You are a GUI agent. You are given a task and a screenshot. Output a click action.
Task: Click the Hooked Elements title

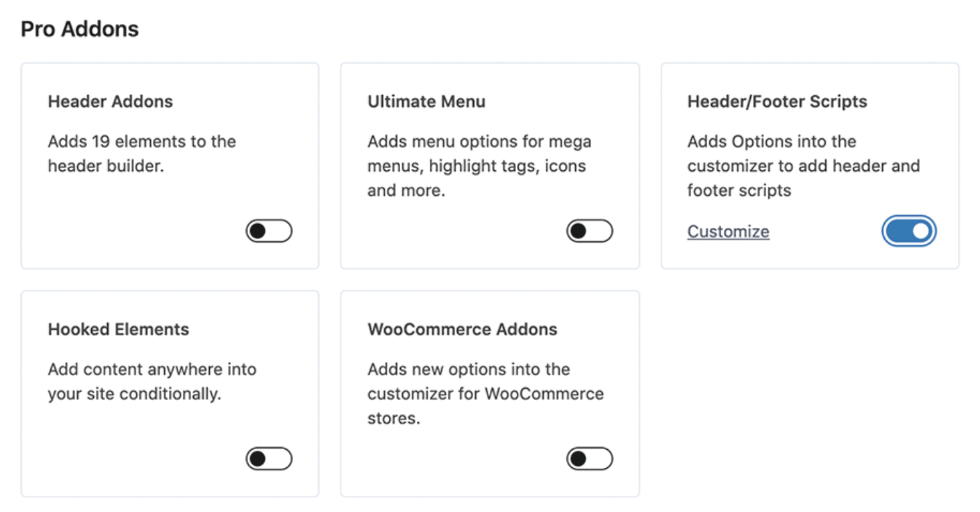point(118,330)
